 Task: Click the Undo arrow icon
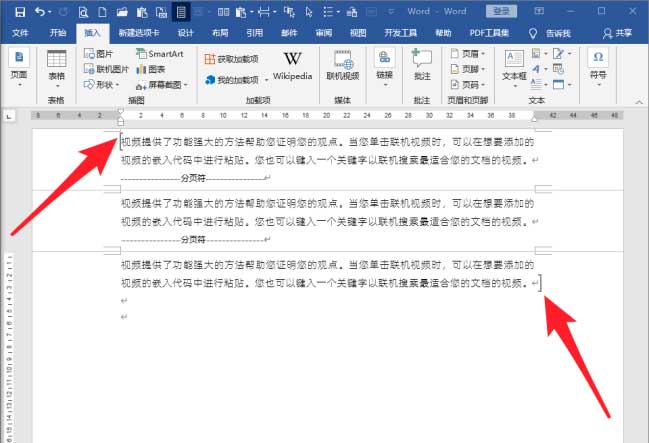pyautogui.click(x=40, y=12)
